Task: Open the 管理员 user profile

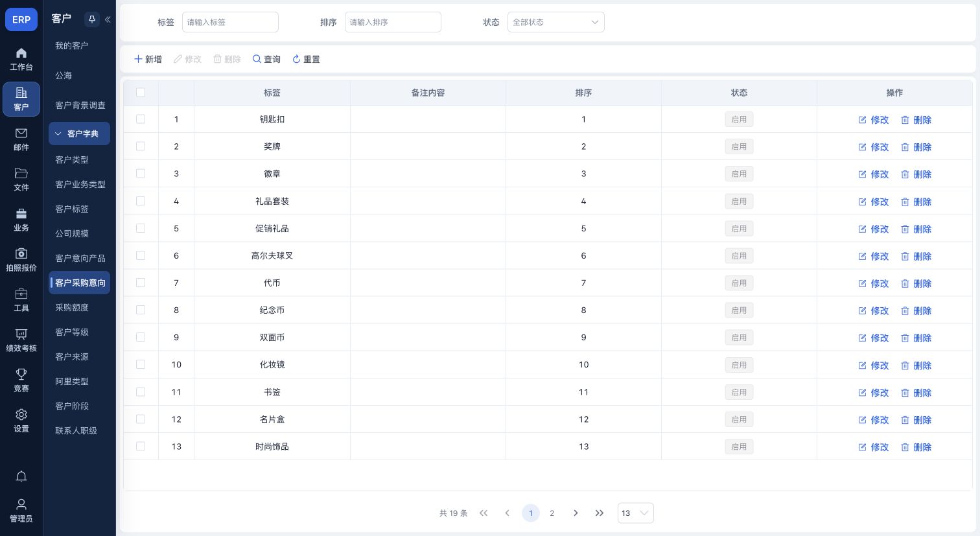Action: tap(21, 511)
